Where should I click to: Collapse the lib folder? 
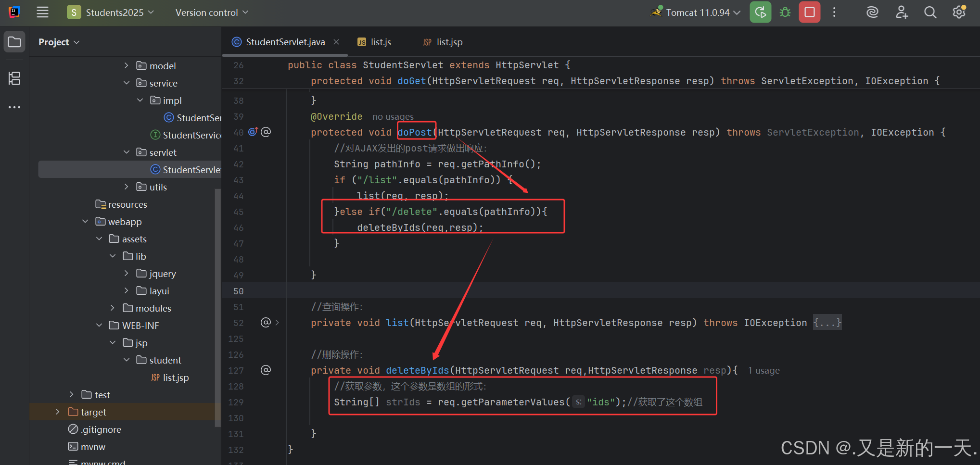tap(113, 256)
